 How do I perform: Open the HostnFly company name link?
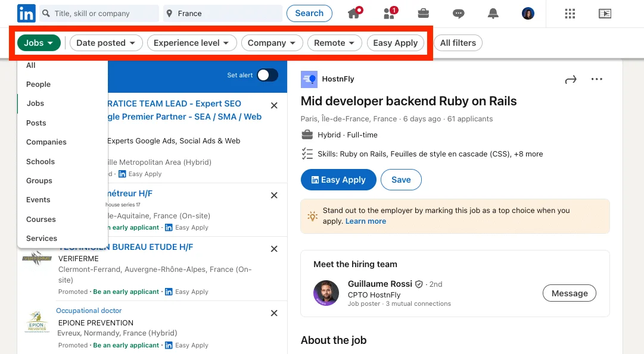click(338, 79)
